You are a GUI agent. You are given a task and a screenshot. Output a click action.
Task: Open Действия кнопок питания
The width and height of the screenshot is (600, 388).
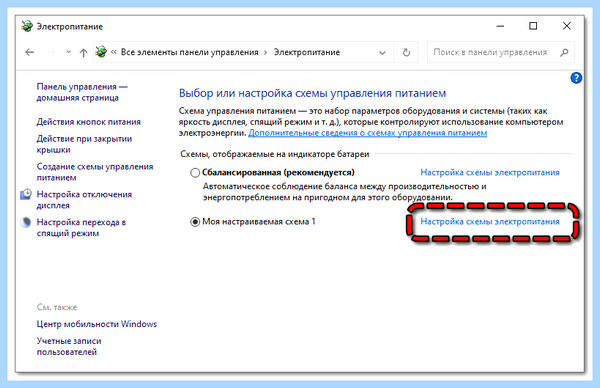88,122
